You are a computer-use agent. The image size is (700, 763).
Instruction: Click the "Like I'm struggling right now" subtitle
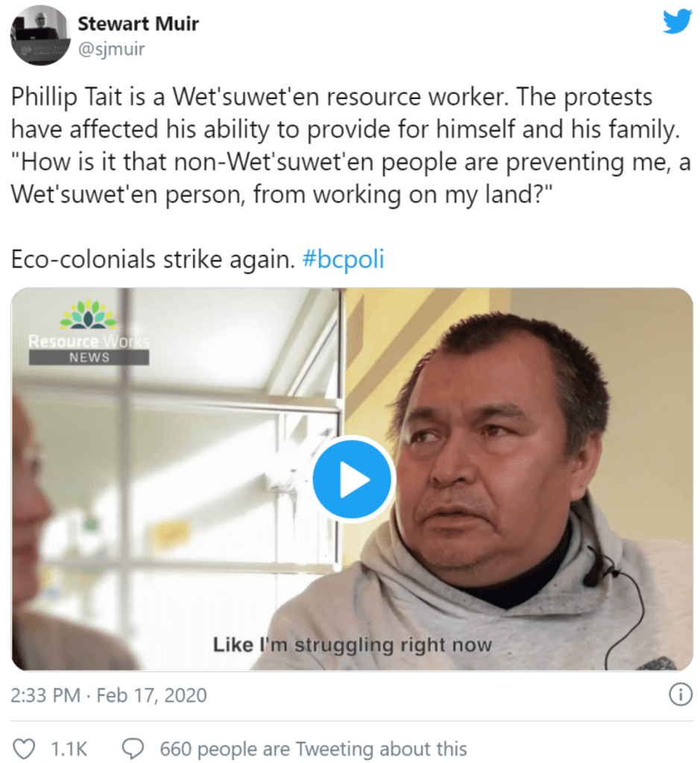pos(352,644)
